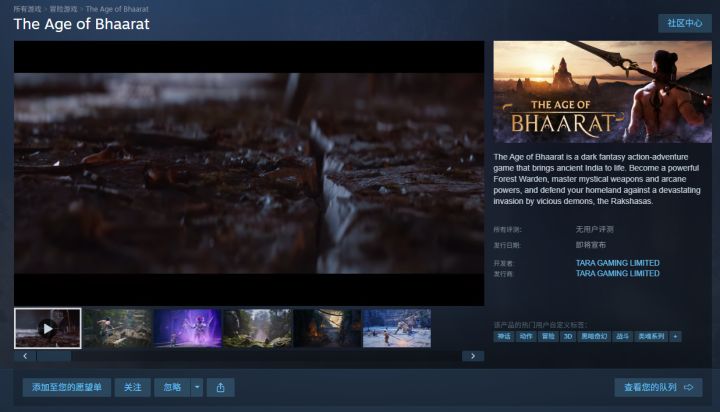The height and width of the screenshot is (412, 720).
Task: Click the 无用户评测 review text
Action: (595, 229)
